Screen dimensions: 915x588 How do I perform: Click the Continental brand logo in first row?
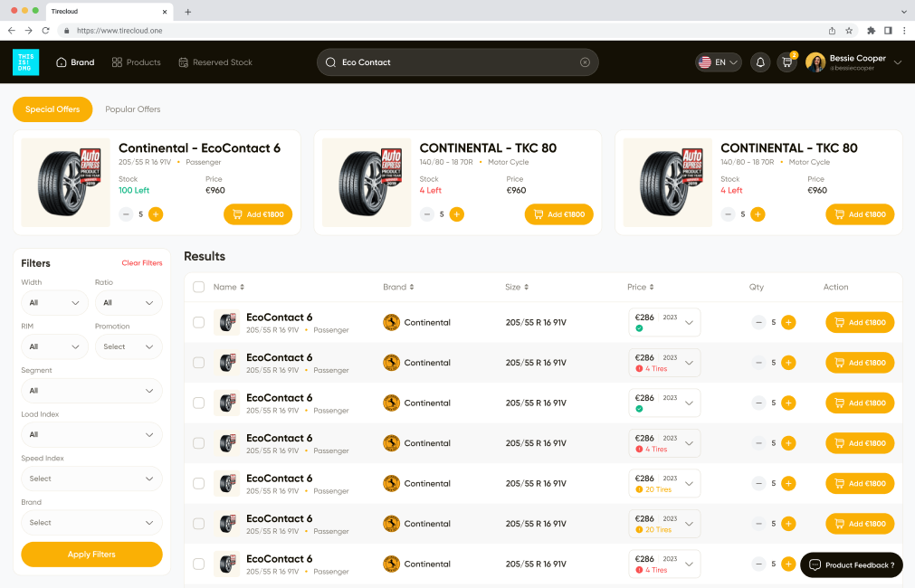[391, 322]
